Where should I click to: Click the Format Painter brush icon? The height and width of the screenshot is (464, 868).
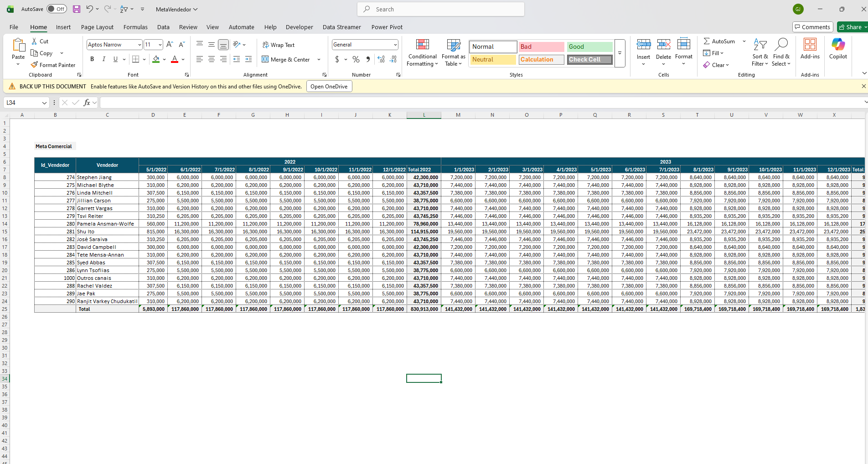34,65
